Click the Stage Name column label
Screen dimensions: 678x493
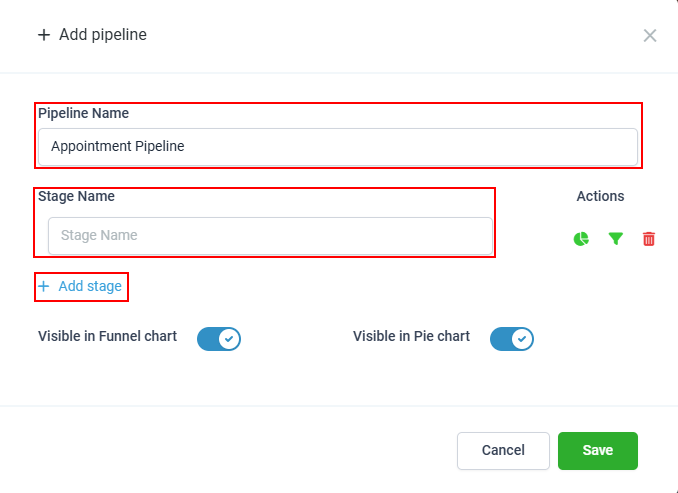76,197
